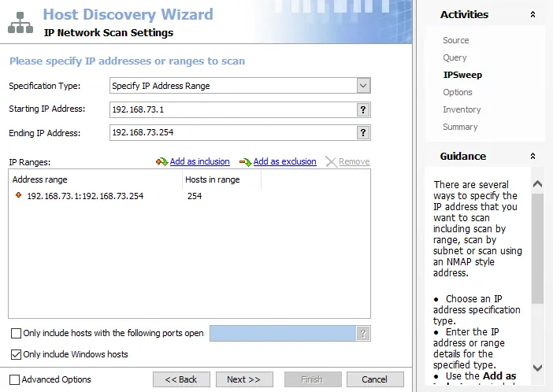Screen dimensions: 553x392
Task: Click the Cancel button
Action: coord(375,379)
